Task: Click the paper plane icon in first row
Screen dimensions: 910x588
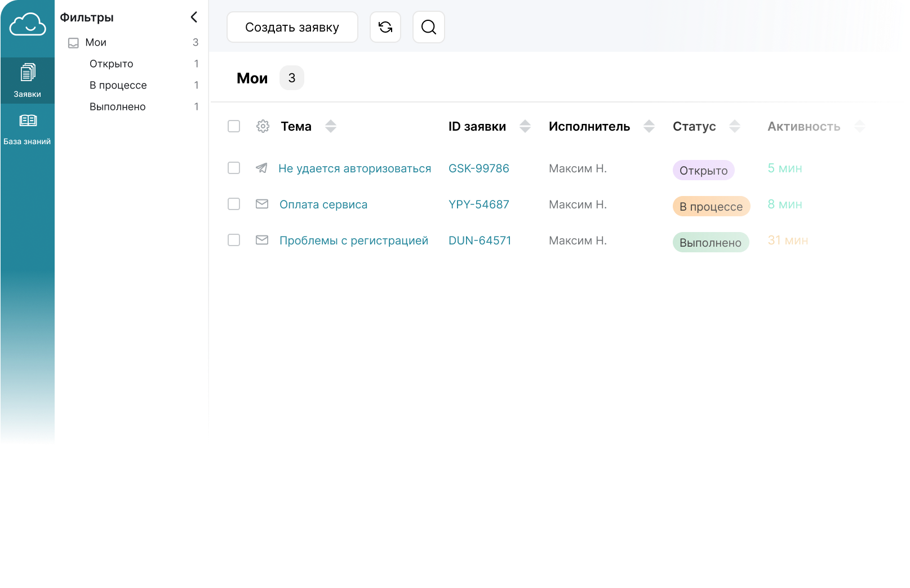Action: pos(261,168)
